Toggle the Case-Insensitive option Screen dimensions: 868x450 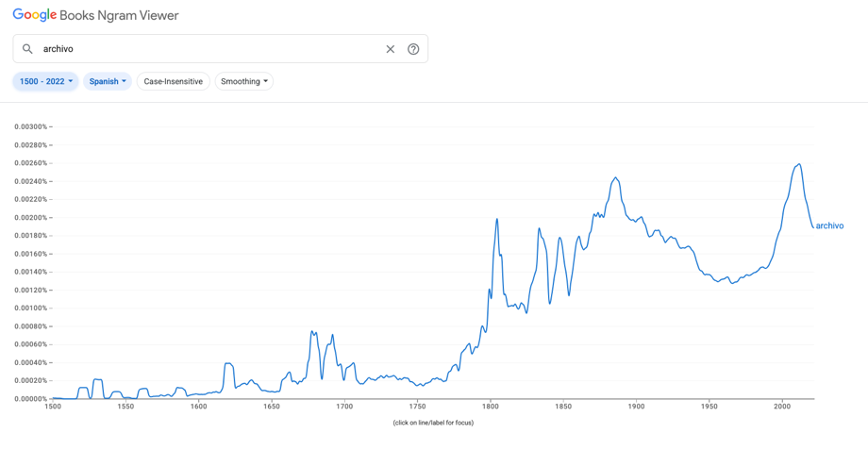(174, 81)
